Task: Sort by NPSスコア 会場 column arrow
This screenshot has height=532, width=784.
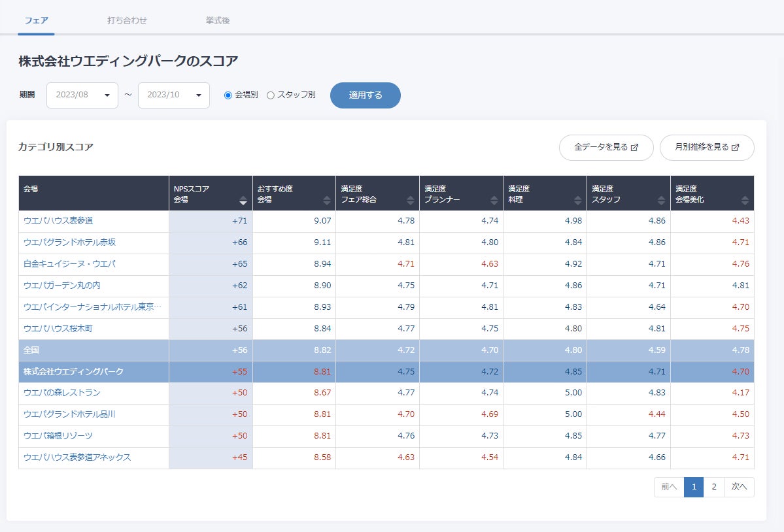Action: 243,201
